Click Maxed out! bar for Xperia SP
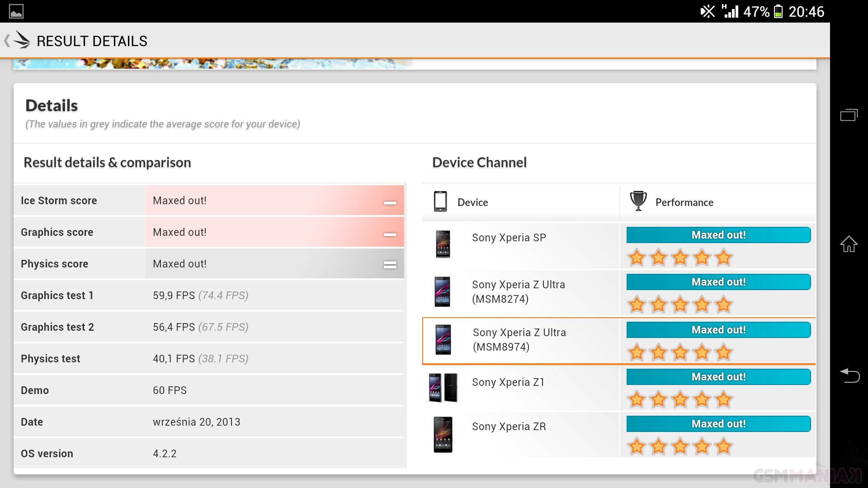 click(718, 235)
